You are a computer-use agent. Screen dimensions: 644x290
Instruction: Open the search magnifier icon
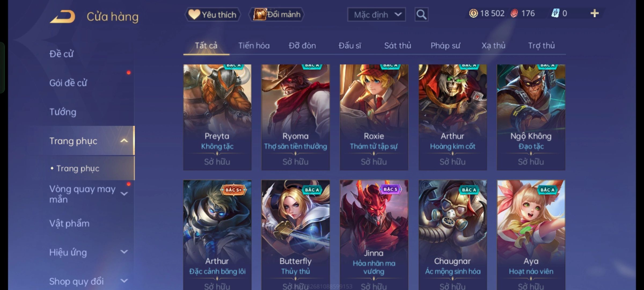point(421,15)
